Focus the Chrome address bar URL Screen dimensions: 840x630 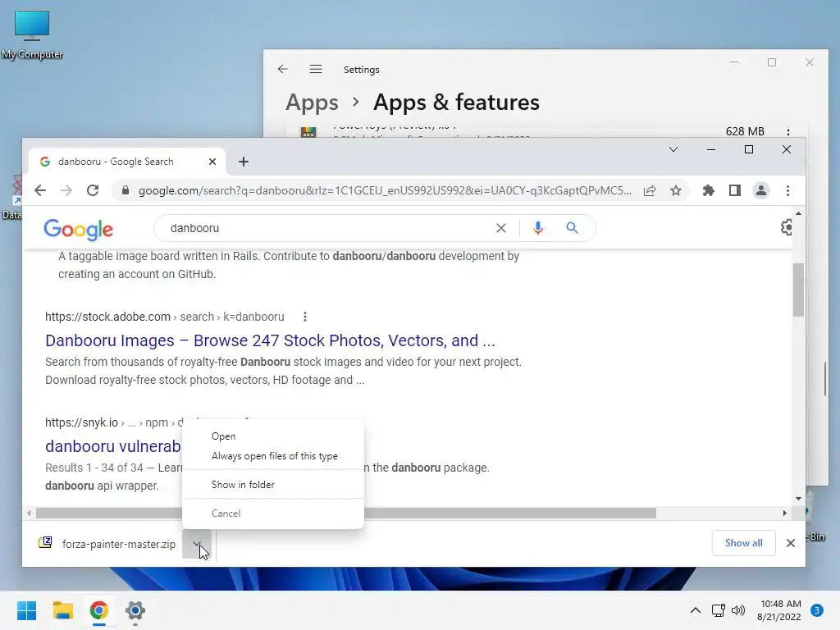point(385,190)
